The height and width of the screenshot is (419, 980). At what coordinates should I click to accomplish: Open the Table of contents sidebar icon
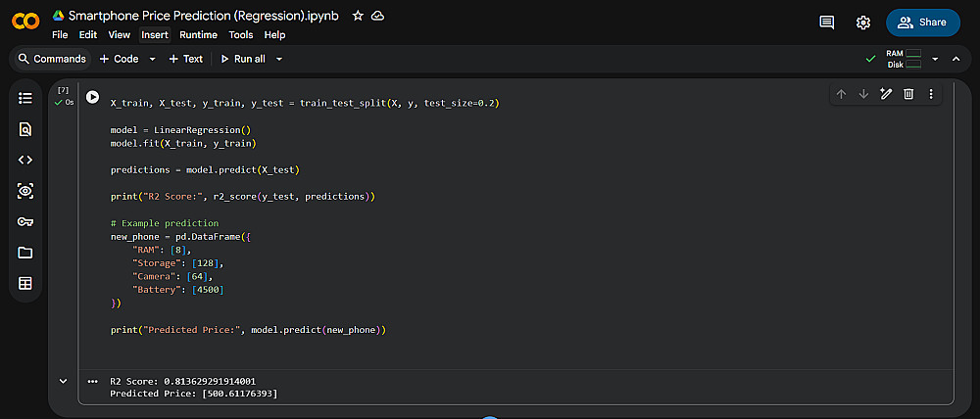click(25, 98)
